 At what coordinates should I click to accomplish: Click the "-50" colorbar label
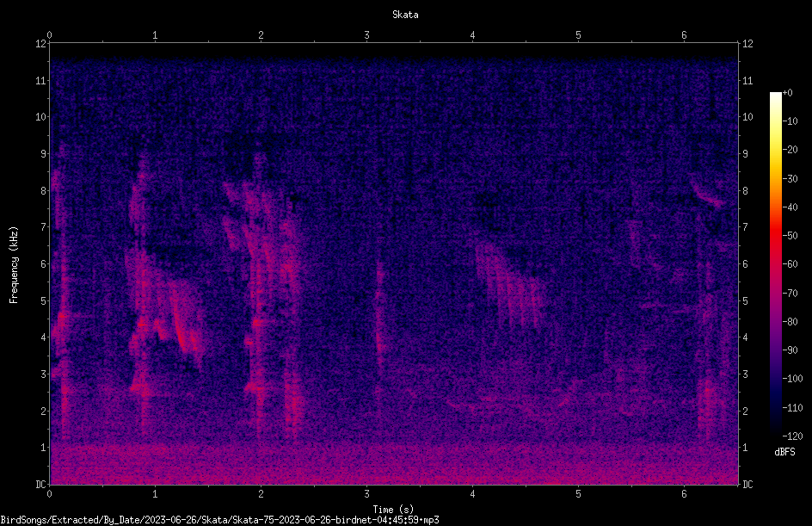[x=790, y=236]
